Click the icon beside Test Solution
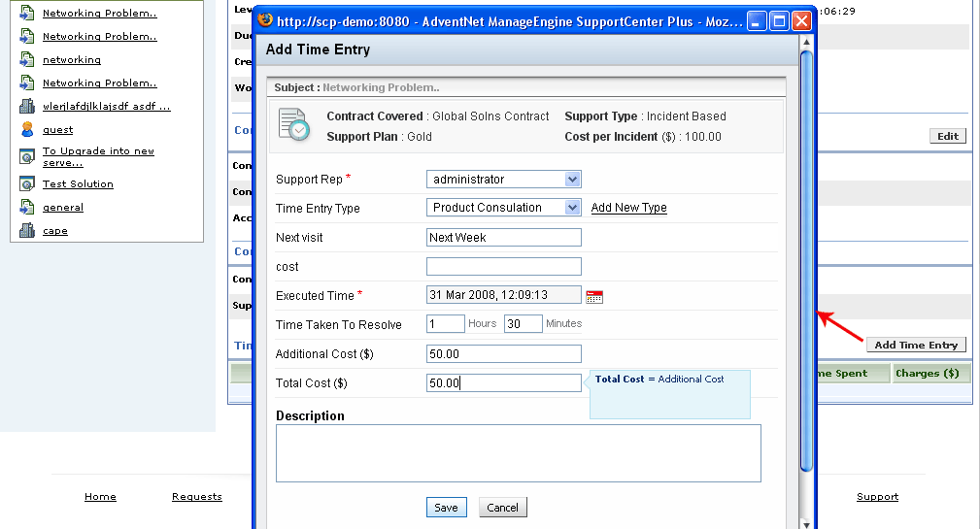This screenshot has width=980, height=529. click(x=27, y=183)
